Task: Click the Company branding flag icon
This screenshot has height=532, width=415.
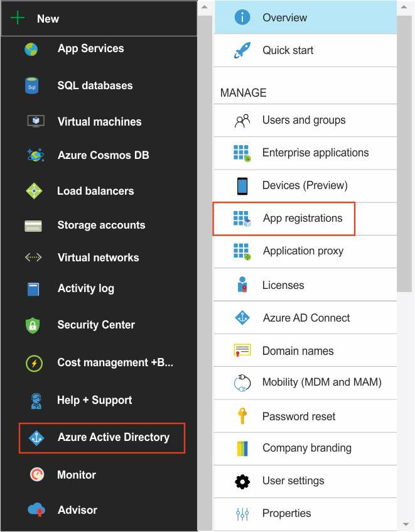Action: point(242,448)
